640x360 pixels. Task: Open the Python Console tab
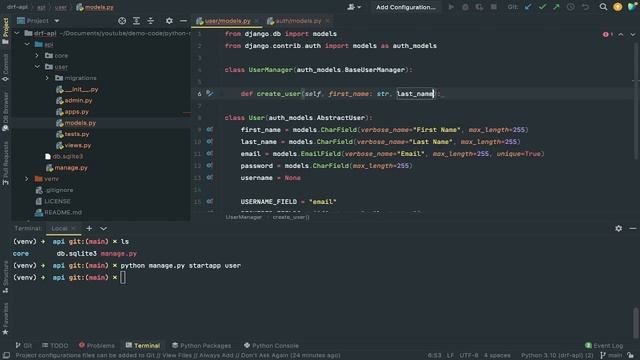271,345
